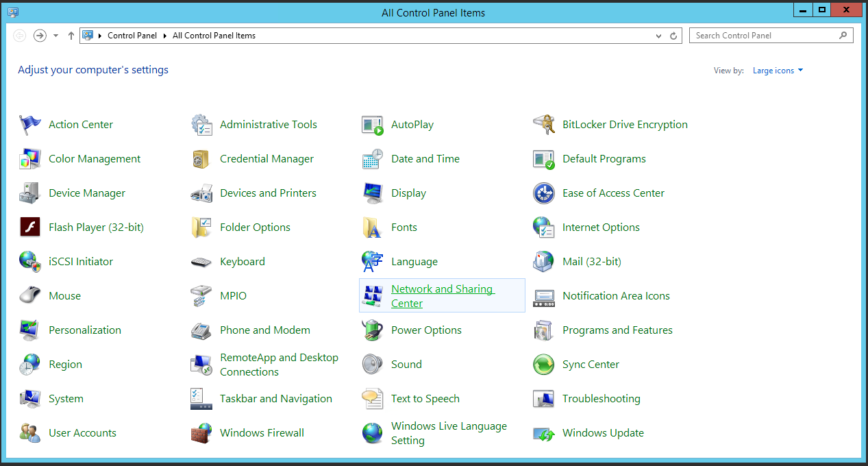This screenshot has width=868, height=466.
Task: Open Programs and Features icon
Action: pos(544,330)
